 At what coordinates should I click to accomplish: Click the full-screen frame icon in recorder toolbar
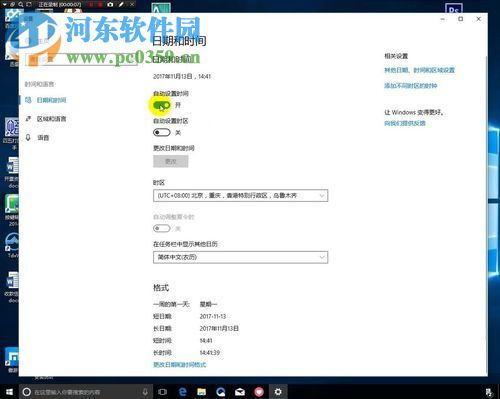pyautogui.click(x=29, y=5)
